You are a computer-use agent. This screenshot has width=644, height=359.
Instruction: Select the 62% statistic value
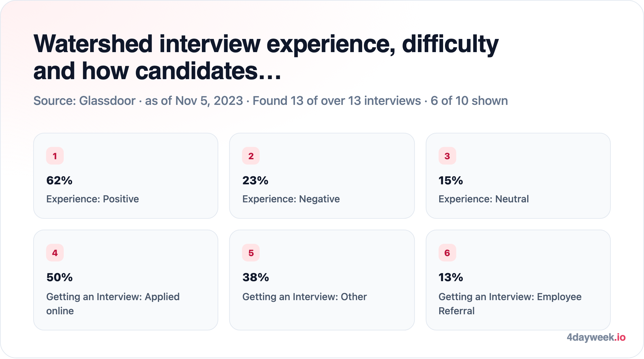coord(59,180)
